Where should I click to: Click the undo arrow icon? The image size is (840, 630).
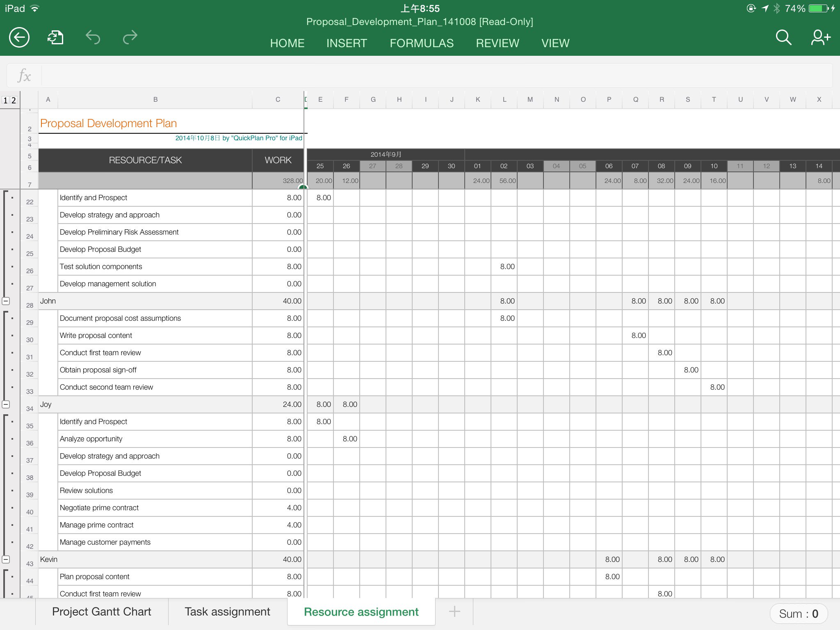pos(93,38)
